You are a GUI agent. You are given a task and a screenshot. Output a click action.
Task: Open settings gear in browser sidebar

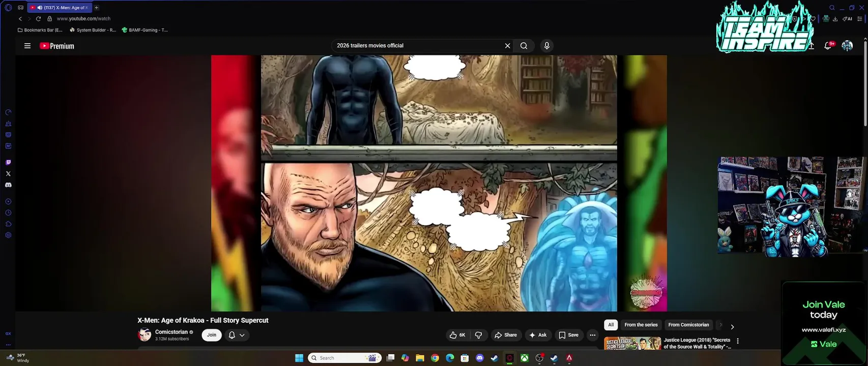8,235
